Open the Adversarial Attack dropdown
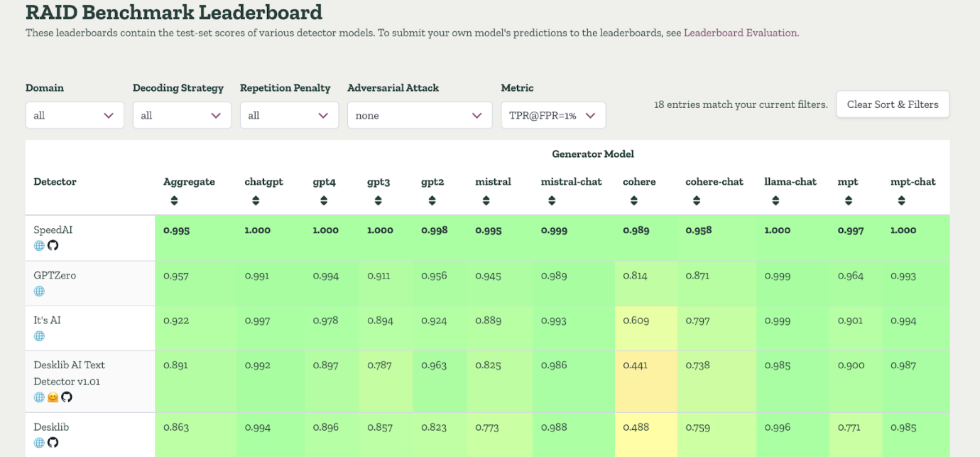Image resolution: width=980 pixels, height=457 pixels. tap(420, 114)
